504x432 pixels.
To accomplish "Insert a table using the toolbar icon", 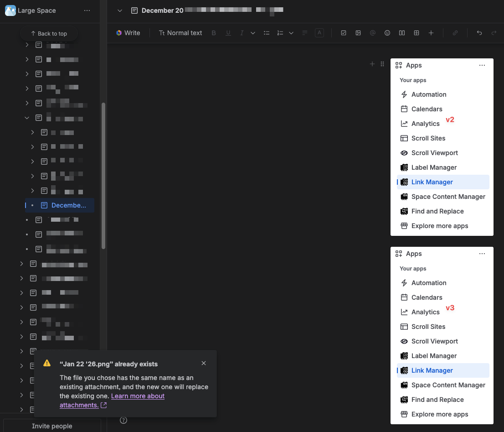I will 417,33.
